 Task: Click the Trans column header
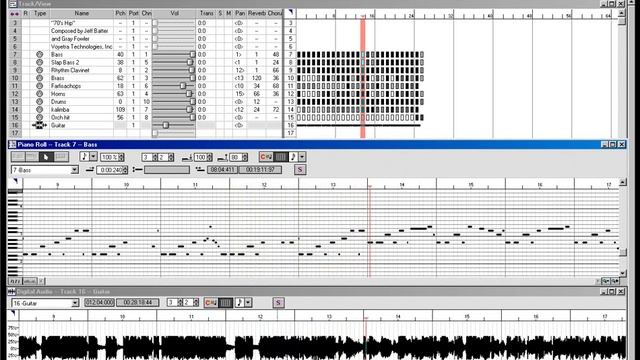207,13
